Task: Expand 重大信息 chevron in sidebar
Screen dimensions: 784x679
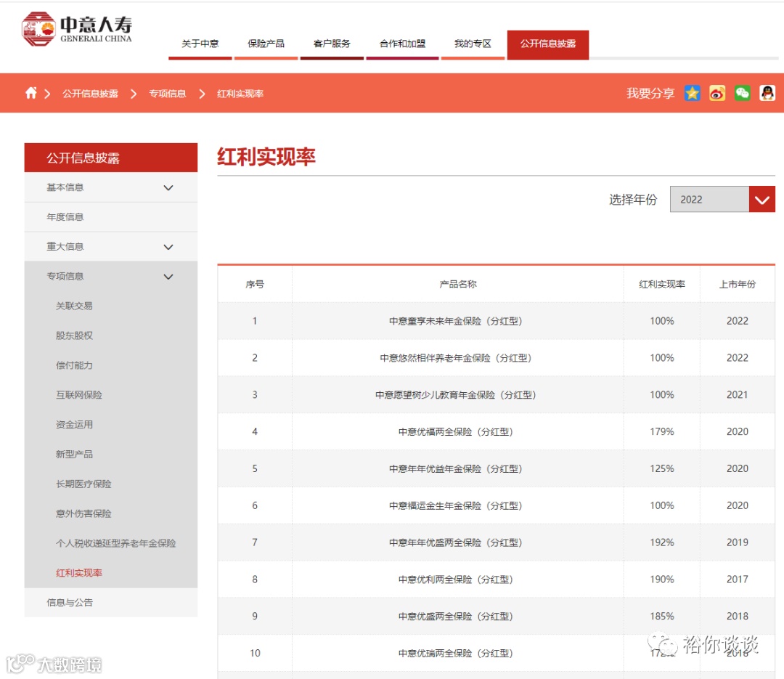Action: tap(168, 247)
